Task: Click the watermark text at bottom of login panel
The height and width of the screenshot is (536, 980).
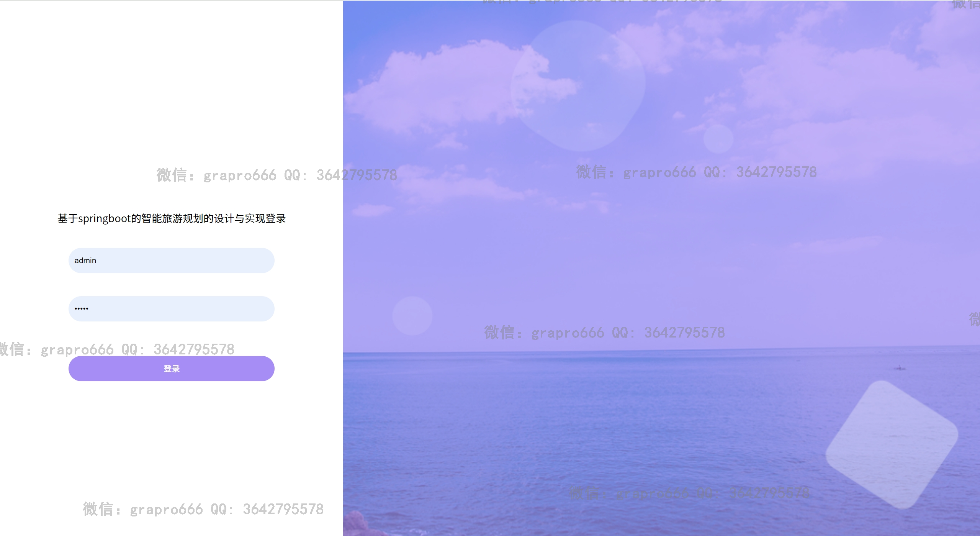Action: 203,509
